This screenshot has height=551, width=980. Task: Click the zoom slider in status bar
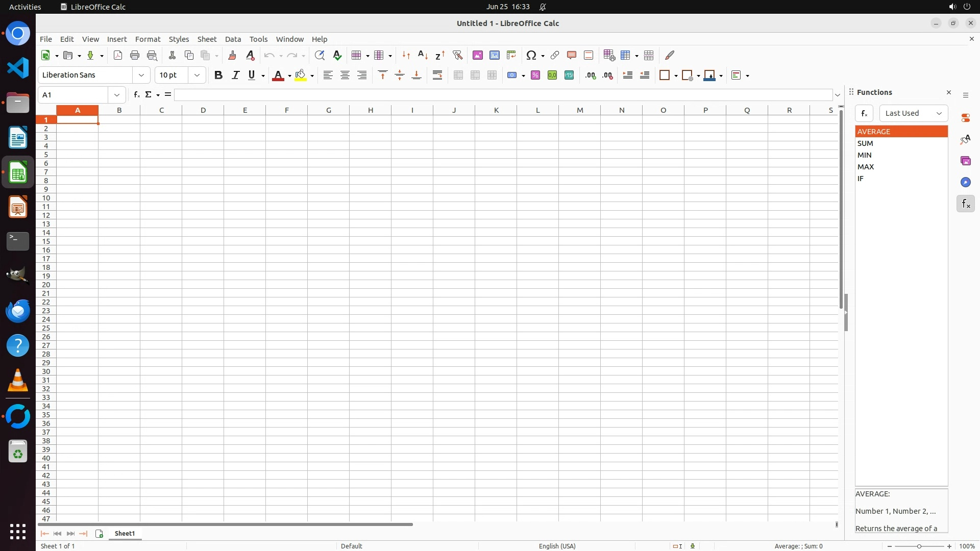click(x=919, y=546)
